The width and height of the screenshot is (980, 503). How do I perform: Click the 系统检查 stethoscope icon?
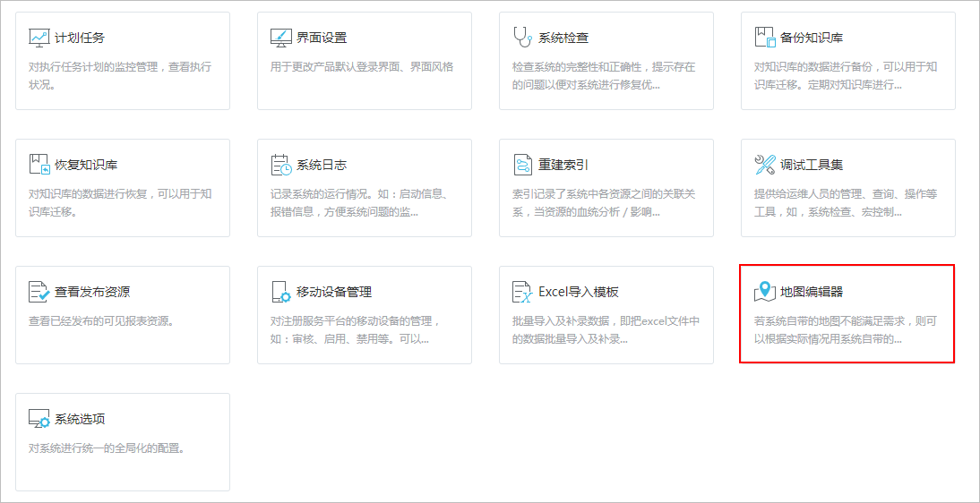point(522,38)
